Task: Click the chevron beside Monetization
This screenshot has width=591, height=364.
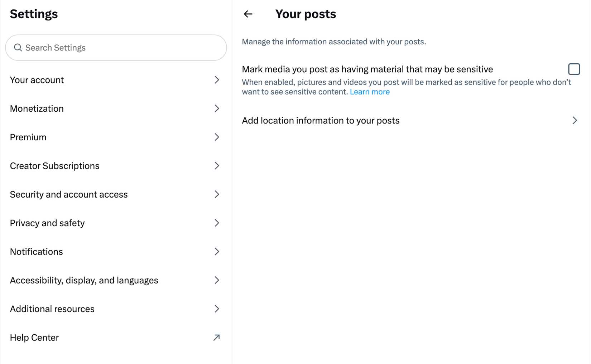Action: (217, 108)
